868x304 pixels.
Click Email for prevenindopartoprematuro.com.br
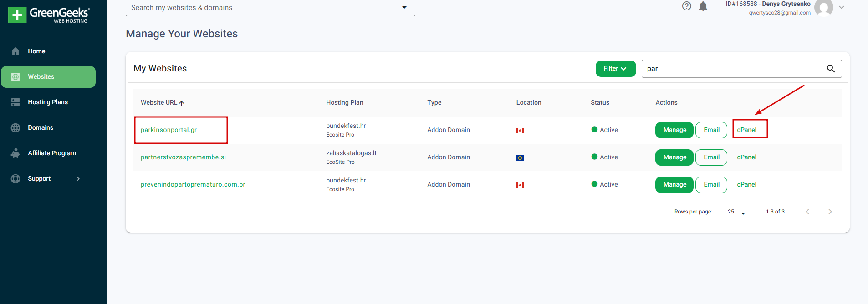(711, 185)
